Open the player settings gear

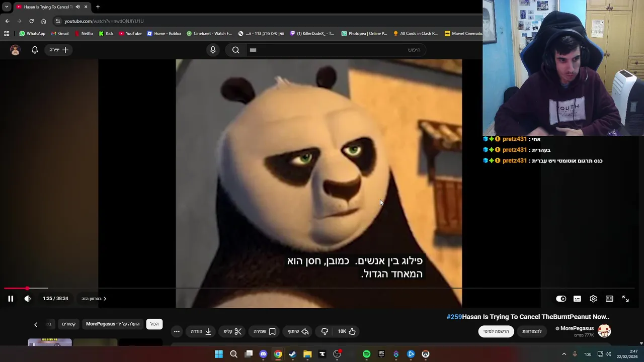593,299
